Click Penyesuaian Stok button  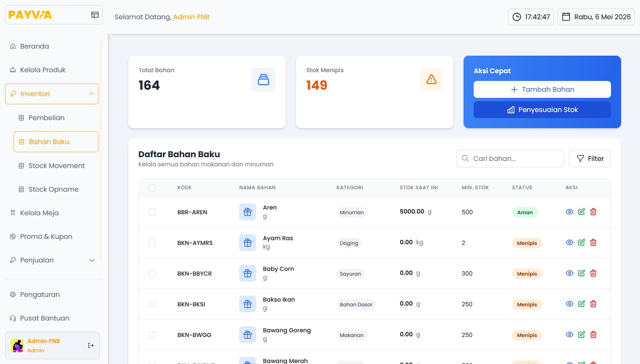coord(542,110)
